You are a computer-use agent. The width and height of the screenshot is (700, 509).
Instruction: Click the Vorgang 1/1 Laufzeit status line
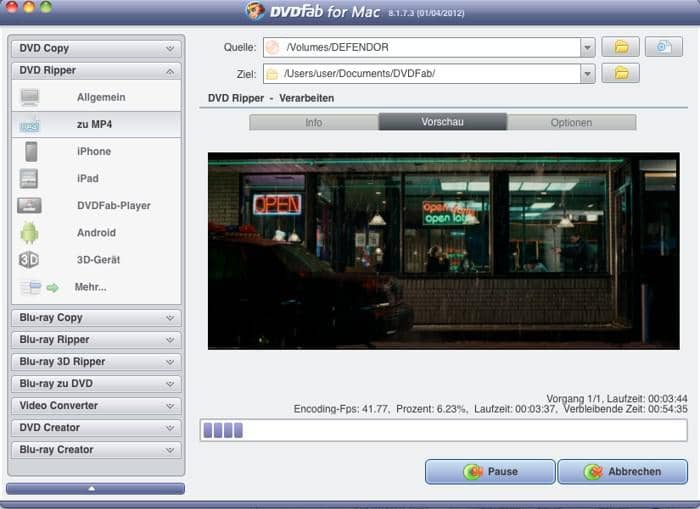(617, 398)
